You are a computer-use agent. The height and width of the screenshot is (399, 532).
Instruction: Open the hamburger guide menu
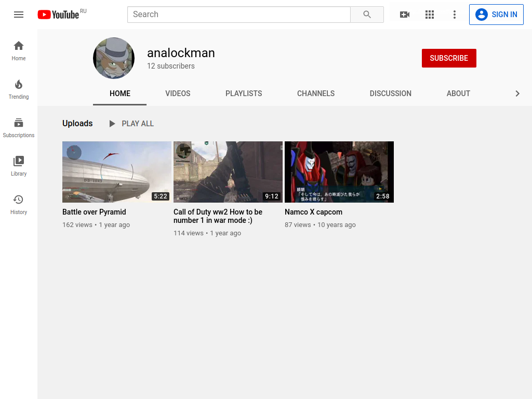point(19,15)
